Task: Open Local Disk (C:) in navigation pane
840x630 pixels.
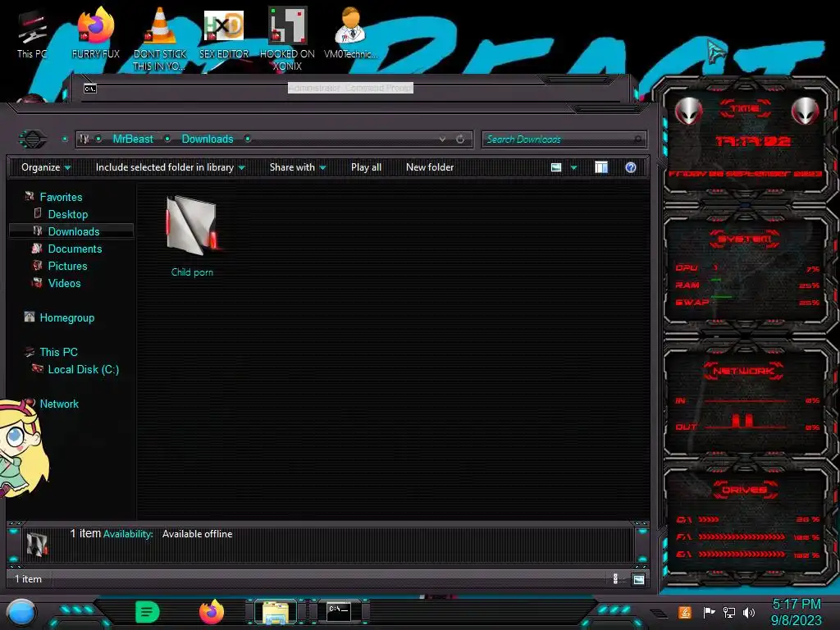Action: click(x=84, y=370)
